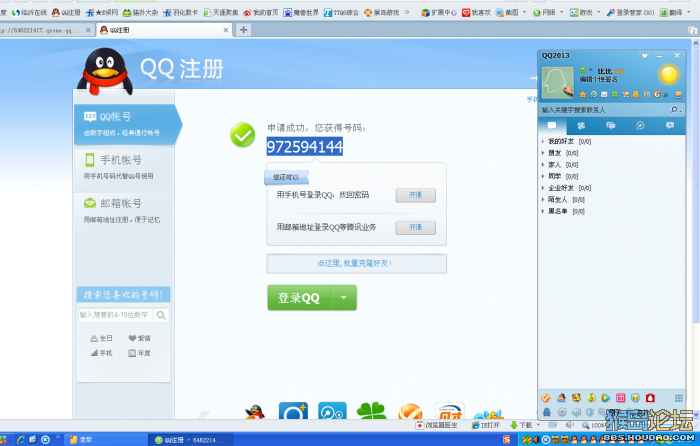Click the QQ2013 profile avatar
Image resolution: width=700 pixels, height=446 pixels.
pos(558,83)
